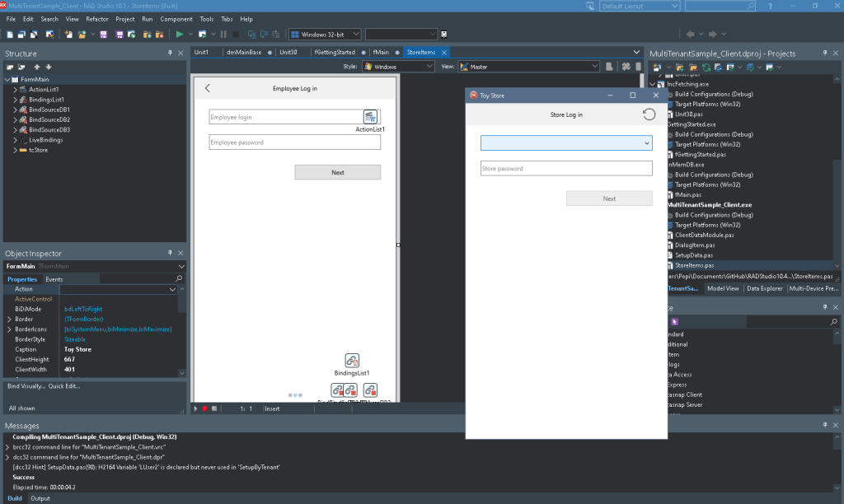Select the LiveBindings node in Structure tree
844x504 pixels.
(x=46, y=140)
